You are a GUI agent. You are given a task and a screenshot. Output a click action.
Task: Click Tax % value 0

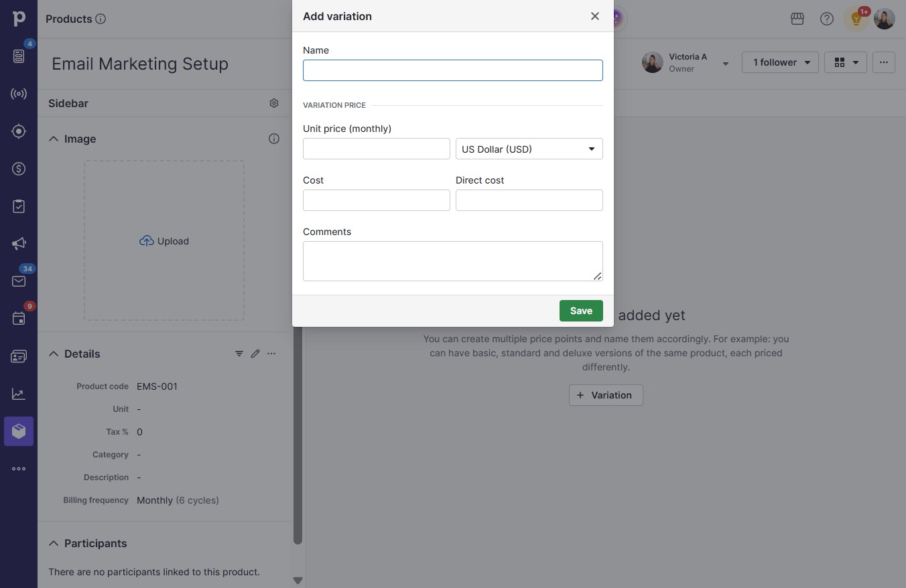139,432
